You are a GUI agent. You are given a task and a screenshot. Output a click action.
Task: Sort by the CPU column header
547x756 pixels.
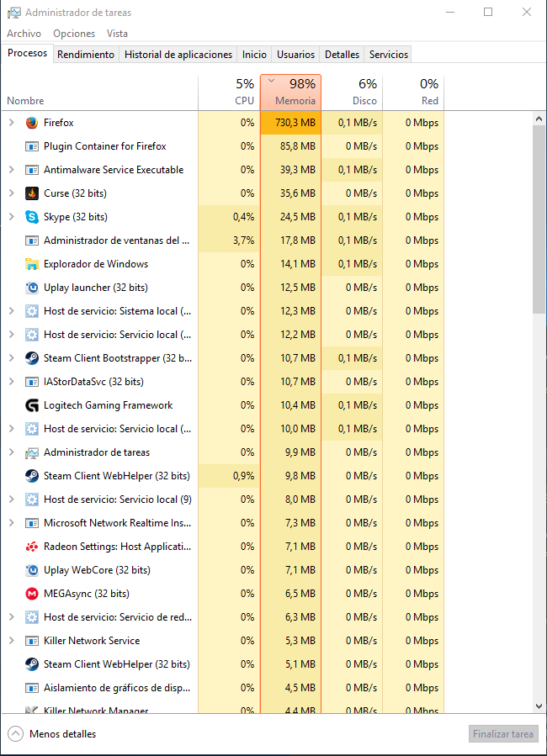tap(229, 93)
